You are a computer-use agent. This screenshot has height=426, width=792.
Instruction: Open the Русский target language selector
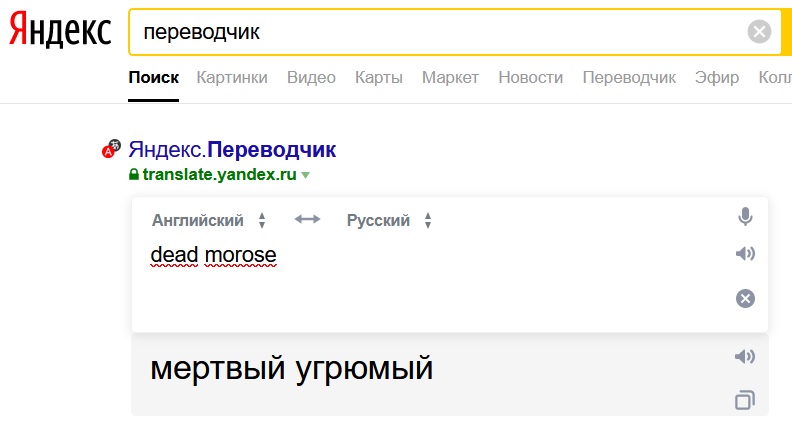tap(389, 220)
